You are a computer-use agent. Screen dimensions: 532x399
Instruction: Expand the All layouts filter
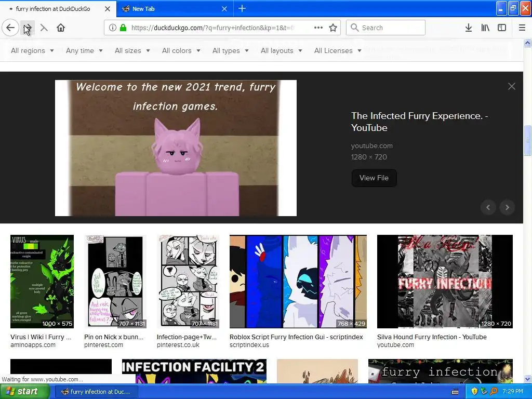pos(281,50)
